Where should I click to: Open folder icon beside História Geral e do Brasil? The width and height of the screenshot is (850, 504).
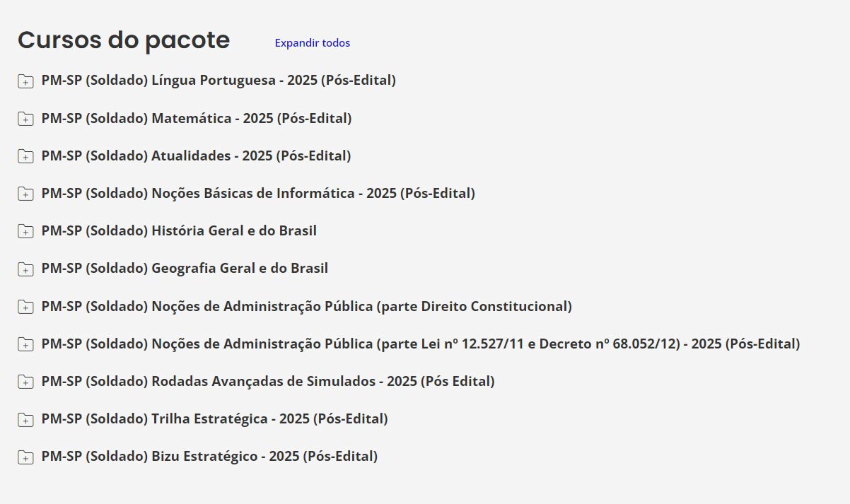click(x=25, y=231)
